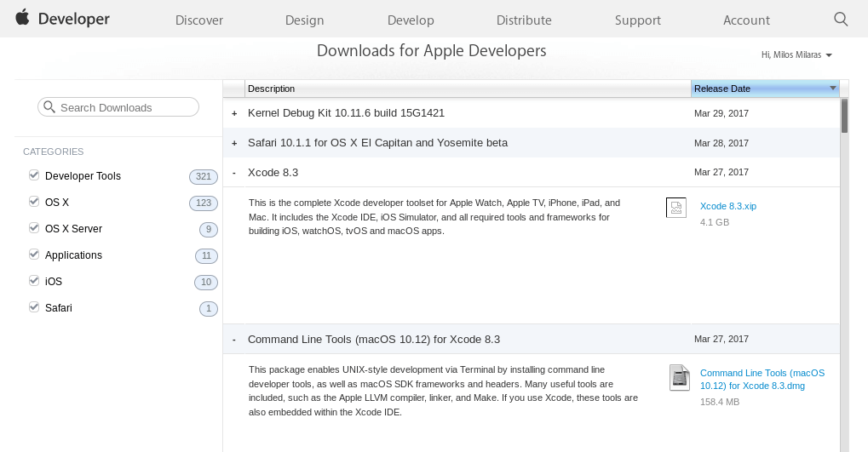Click the Mar 28, 2017 release date
The width and height of the screenshot is (868, 452).
(721, 143)
